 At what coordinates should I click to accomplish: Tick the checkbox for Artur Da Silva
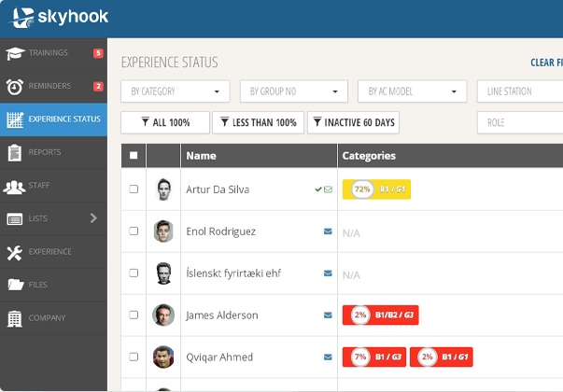pos(134,189)
